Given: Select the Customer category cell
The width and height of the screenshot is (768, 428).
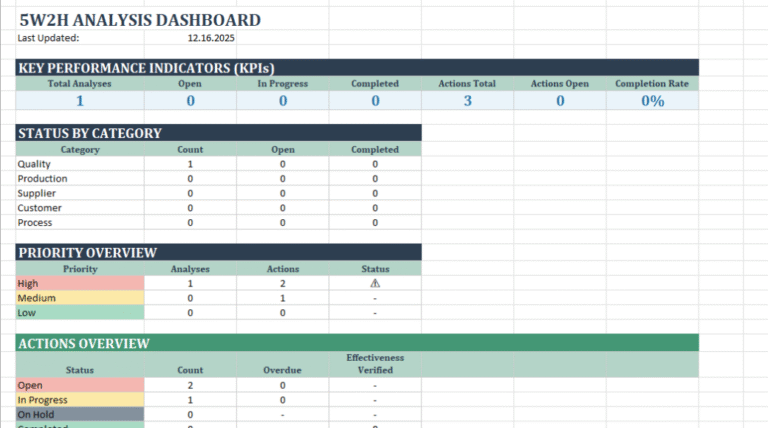Looking at the screenshot, I should 80,208.
